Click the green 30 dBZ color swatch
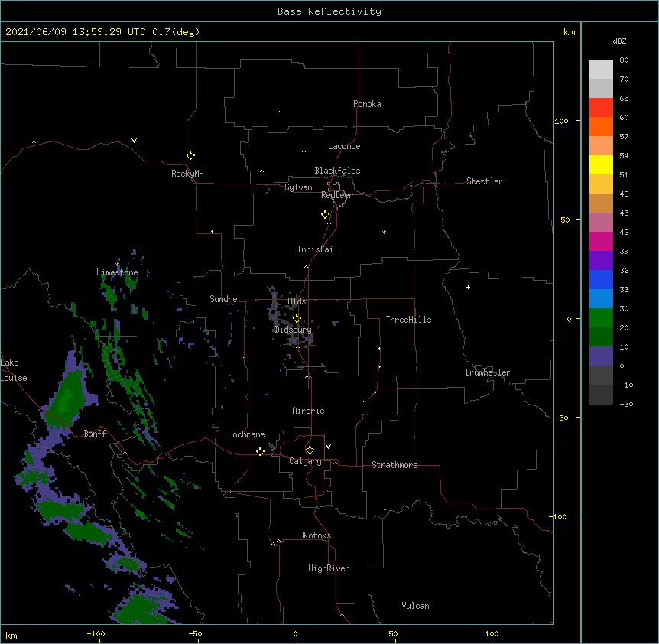659x644 pixels. [601, 318]
